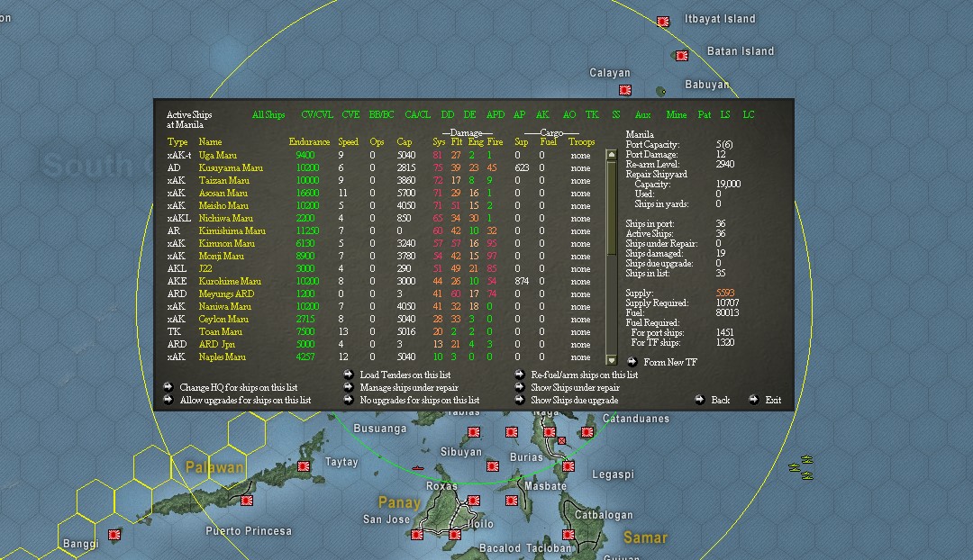Open ship Naples Maru details
The width and height of the screenshot is (973, 560).
point(223,357)
